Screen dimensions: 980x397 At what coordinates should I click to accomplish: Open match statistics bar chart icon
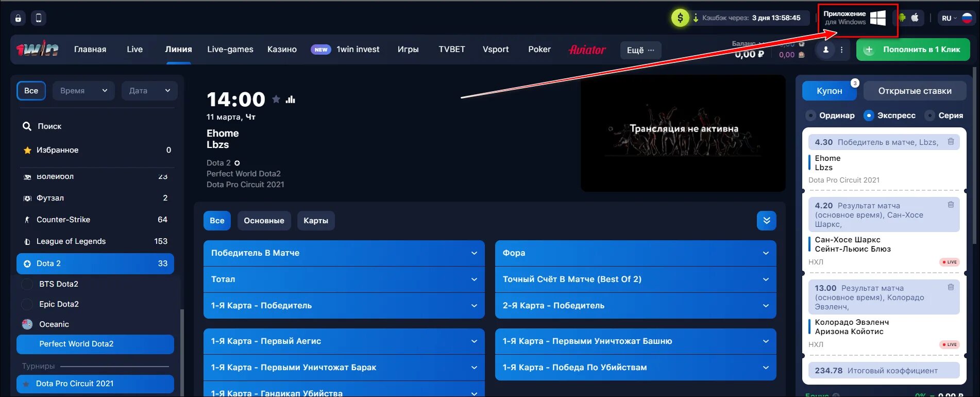291,99
